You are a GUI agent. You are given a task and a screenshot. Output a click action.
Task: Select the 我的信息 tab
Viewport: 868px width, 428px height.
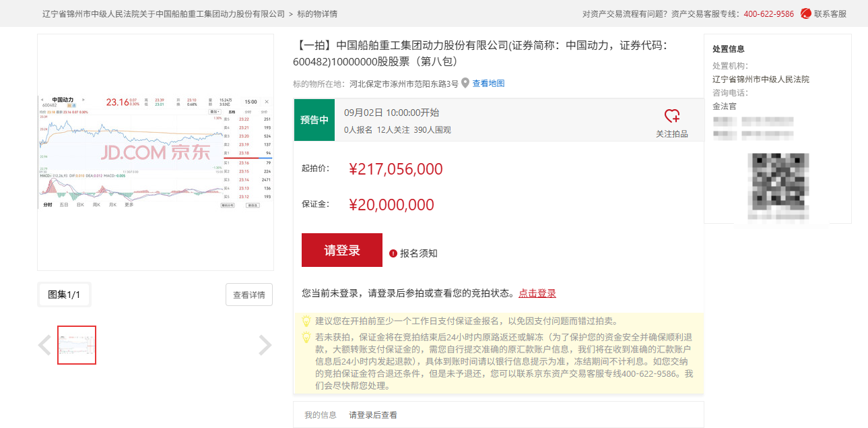321,415
